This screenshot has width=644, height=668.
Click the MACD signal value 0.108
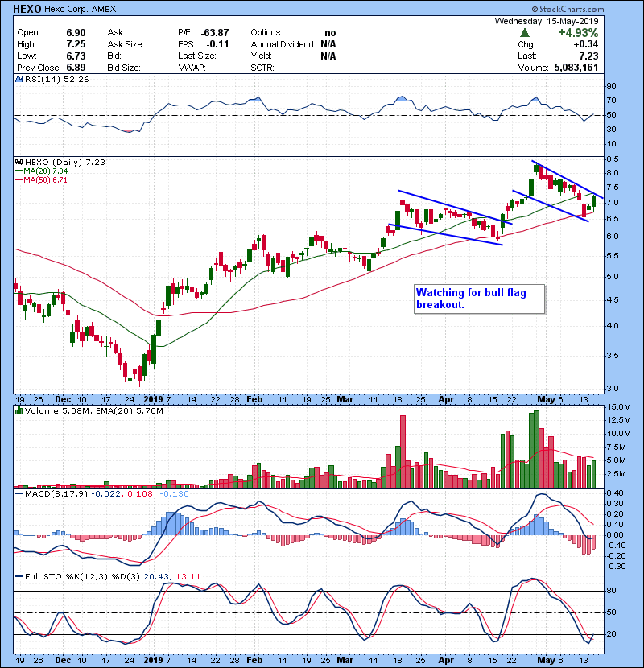coord(140,494)
